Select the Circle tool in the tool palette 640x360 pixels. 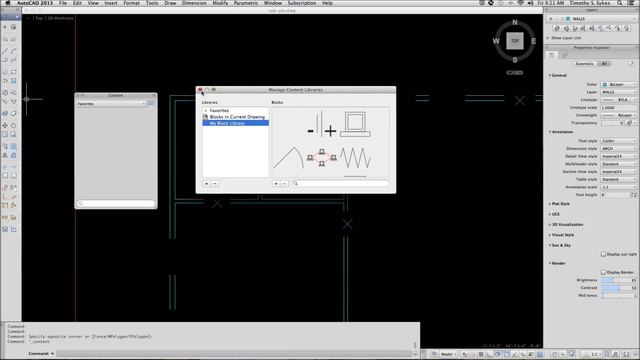[x=5, y=72]
